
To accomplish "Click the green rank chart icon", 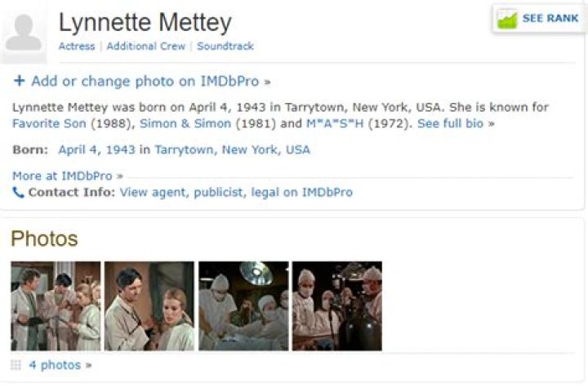I will (x=507, y=19).
